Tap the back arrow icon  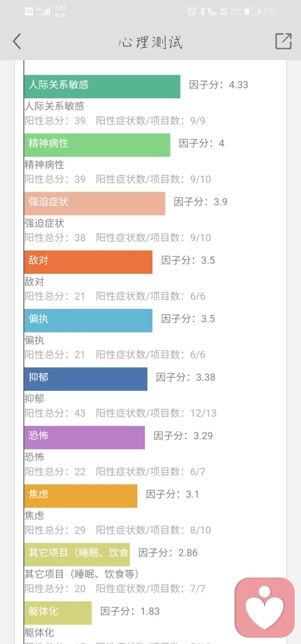(x=16, y=41)
